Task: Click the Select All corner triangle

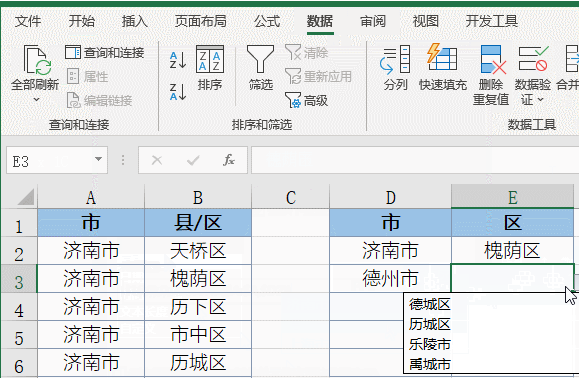Action: 26,197
